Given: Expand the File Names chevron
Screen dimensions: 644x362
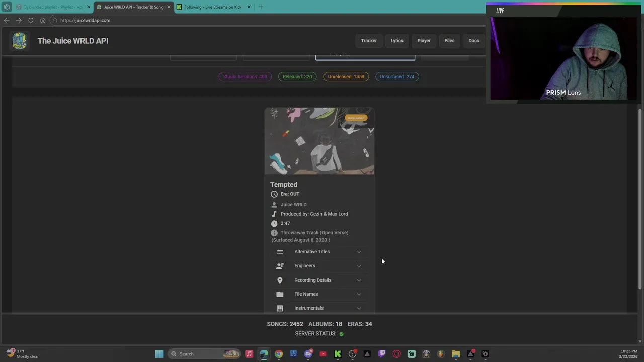Looking at the screenshot, I should coord(359,294).
